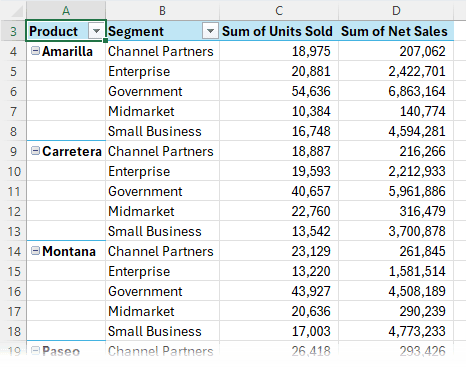Click the Sum of Net Sales header cell

[x=396, y=31]
